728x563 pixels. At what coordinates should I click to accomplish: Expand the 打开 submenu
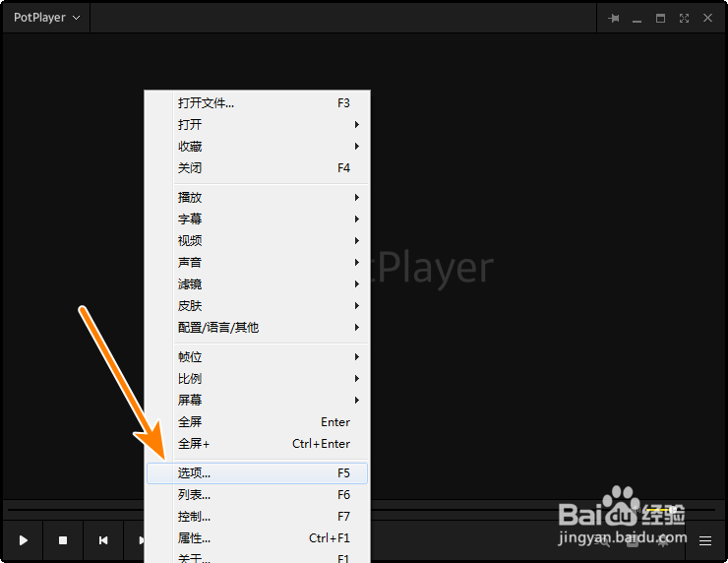click(257, 124)
